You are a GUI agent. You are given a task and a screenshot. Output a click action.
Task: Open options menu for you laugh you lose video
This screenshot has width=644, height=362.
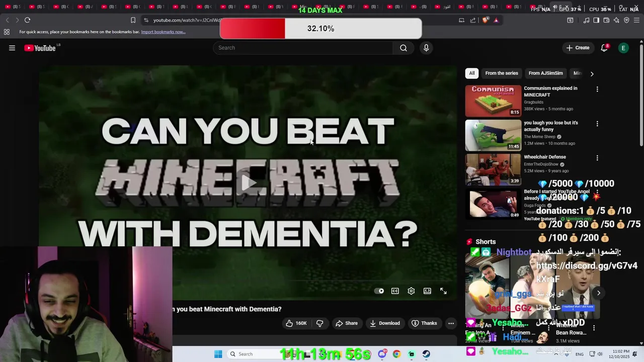[597, 124]
